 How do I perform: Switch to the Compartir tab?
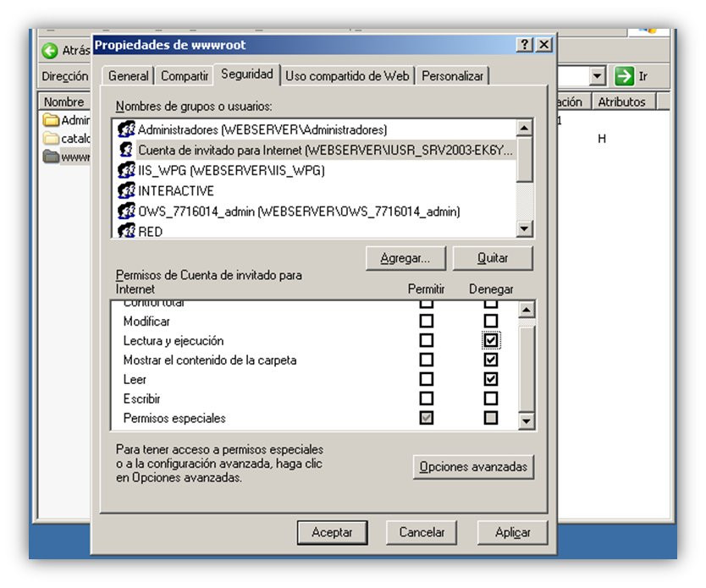pyautogui.click(x=185, y=76)
